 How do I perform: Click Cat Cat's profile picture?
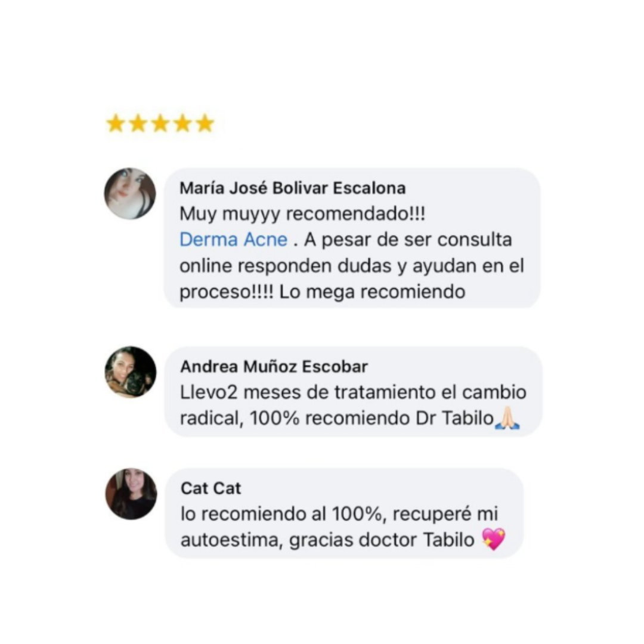click(x=131, y=494)
